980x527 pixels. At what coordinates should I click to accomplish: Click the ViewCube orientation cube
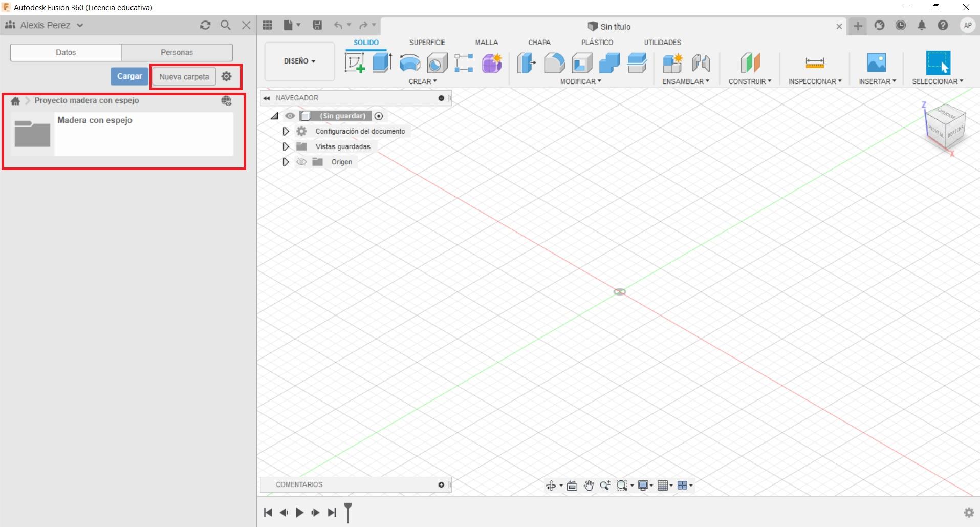945,128
